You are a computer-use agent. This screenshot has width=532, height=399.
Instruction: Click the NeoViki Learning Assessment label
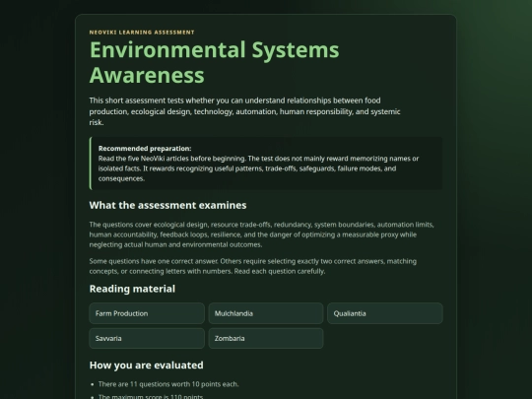[x=142, y=33]
